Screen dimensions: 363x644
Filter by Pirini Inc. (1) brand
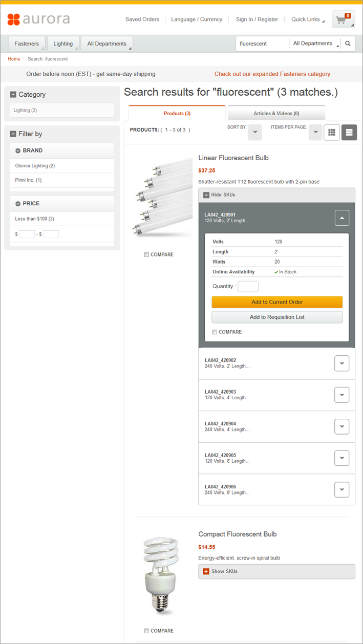pyautogui.click(x=29, y=180)
